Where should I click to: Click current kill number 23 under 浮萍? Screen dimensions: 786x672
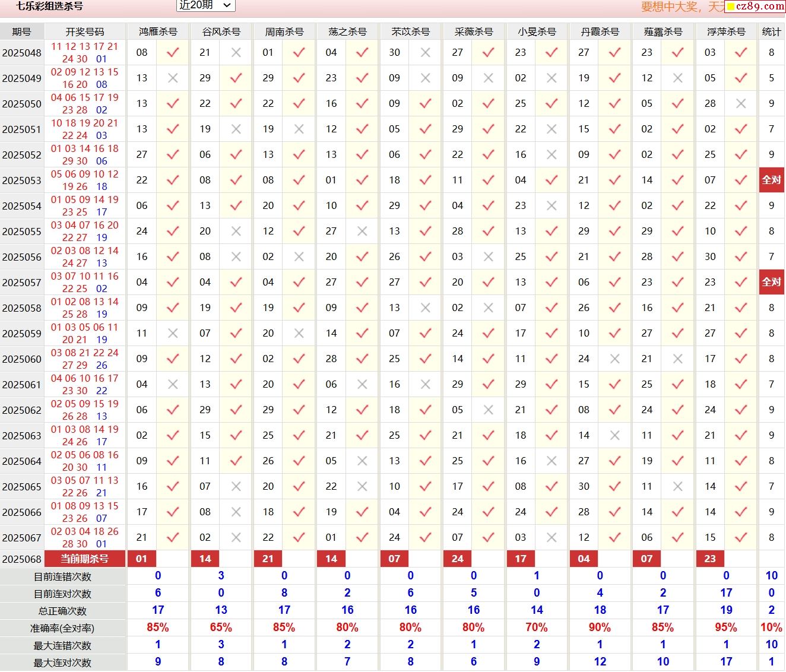[710, 559]
